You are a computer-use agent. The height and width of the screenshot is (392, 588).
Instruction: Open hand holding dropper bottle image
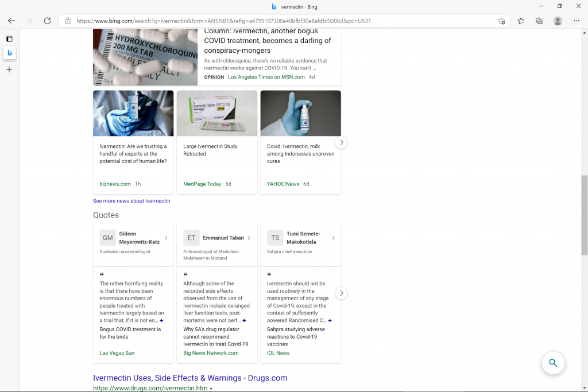point(301,113)
